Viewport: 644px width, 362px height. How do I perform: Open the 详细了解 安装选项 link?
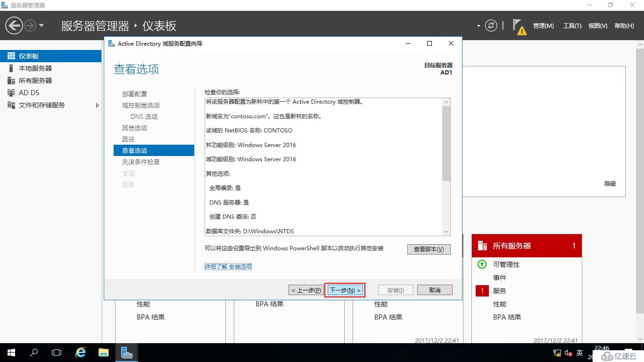[228, 266]
